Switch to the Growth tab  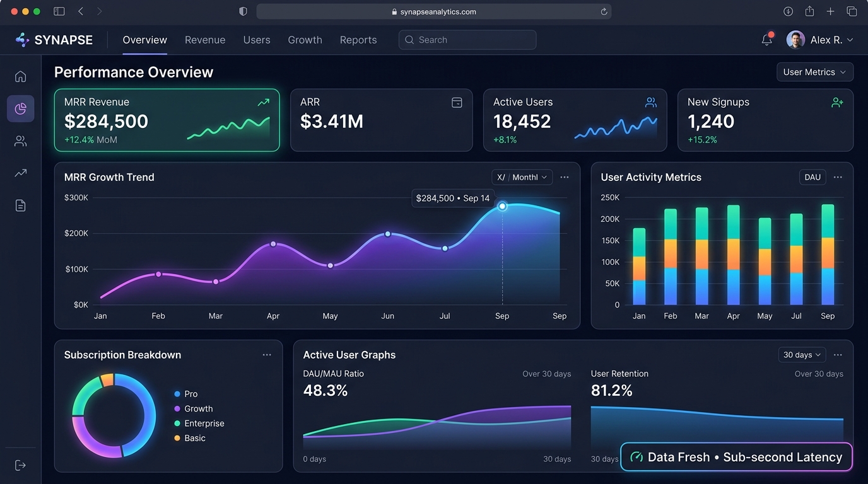(x=305, y=40)
